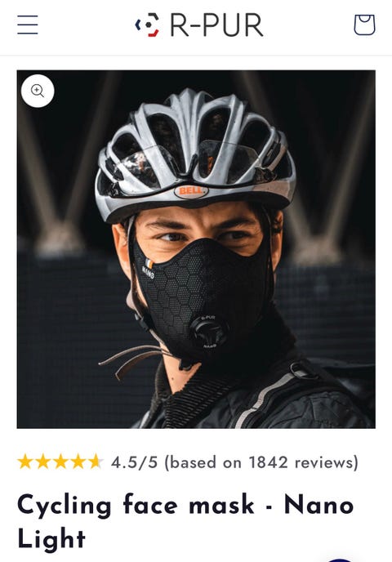Click the Nano tag on the mask
This screenshot has height=562, width=392.
(x=148, y=270)
